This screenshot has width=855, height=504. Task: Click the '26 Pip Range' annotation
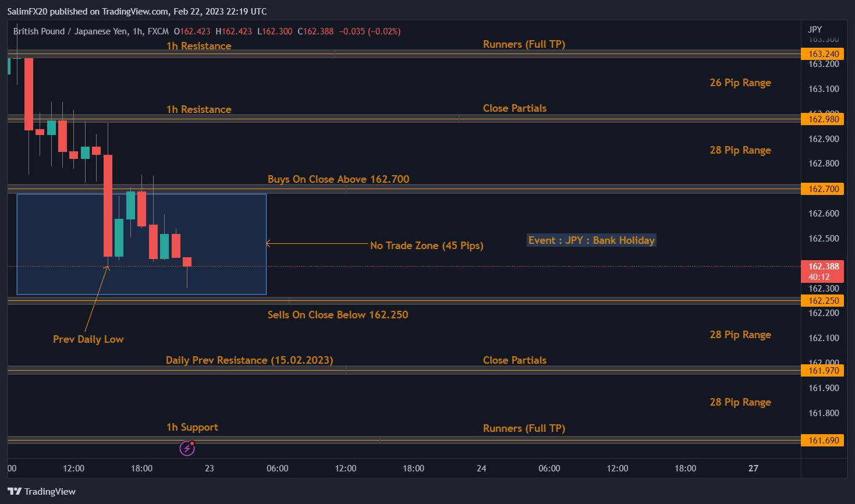740,83
